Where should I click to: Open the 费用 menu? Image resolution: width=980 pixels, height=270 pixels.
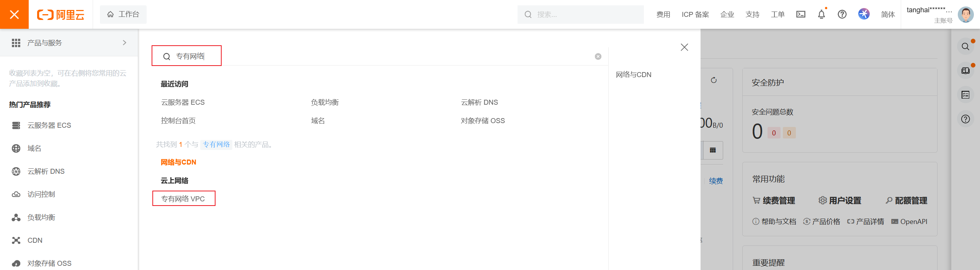663,15
